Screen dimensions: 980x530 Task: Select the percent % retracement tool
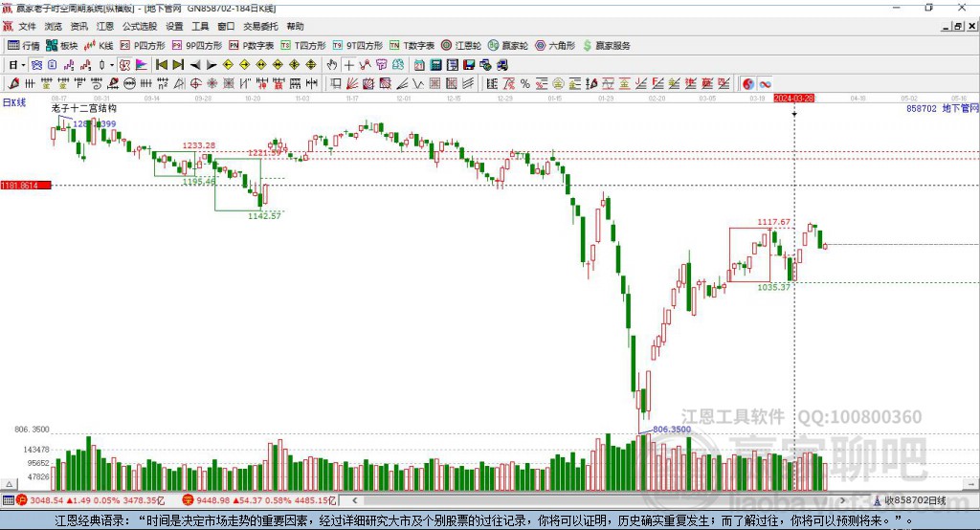click(525, 84)
